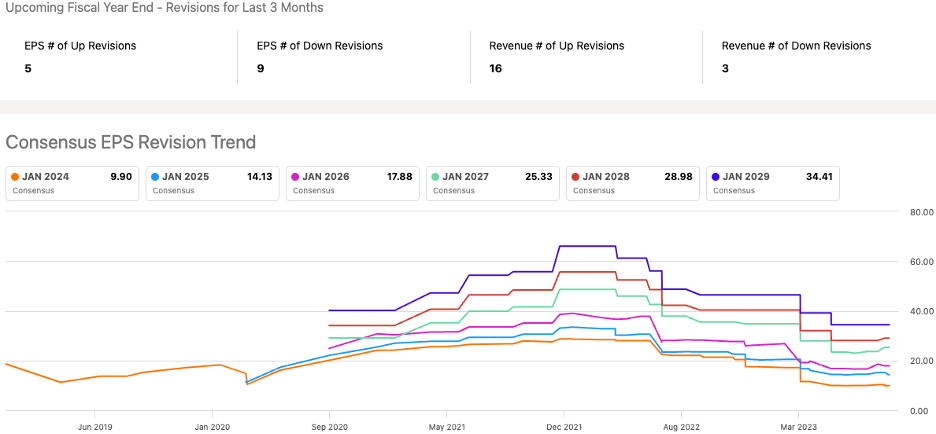Click the Sep 2020 x-axis label

(x=329, y=426)
